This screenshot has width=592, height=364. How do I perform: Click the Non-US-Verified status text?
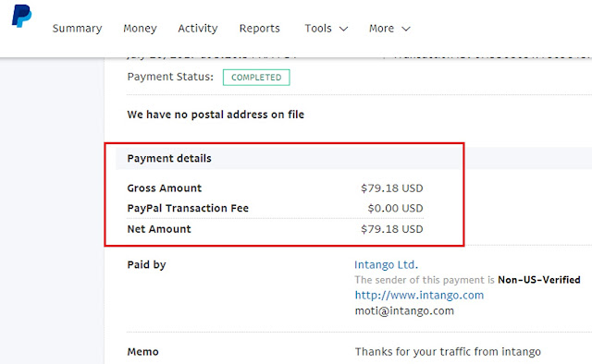point(539,280)
